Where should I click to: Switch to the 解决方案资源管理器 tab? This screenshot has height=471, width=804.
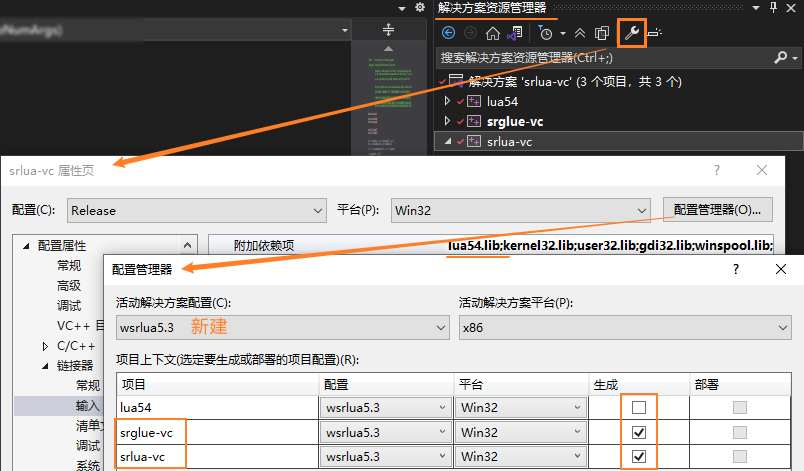click(x=492, y=8)
